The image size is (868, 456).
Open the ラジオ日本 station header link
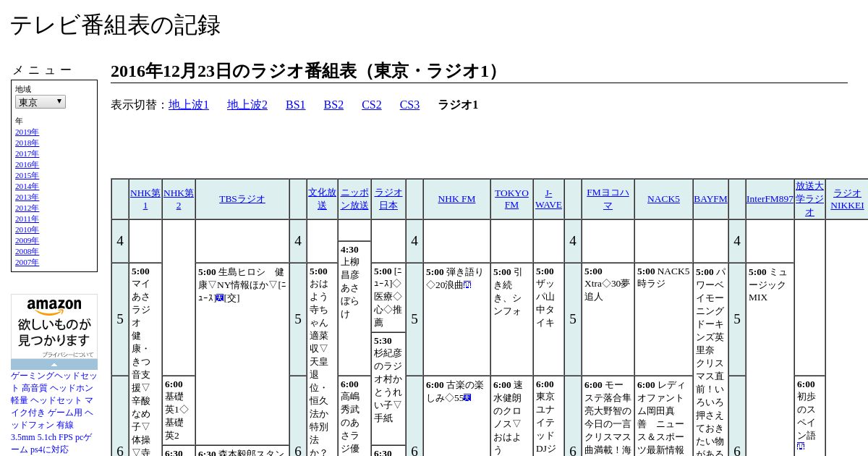[x=388, y=199]
